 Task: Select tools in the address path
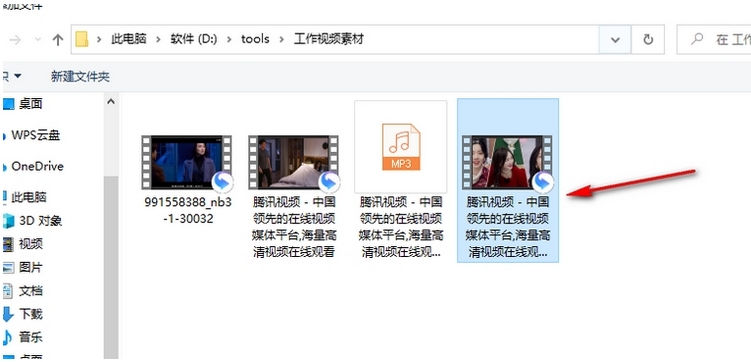point(255,39)
